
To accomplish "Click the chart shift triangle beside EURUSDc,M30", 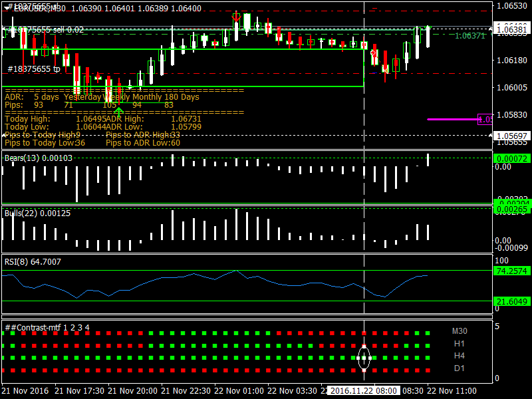I will coord(7,9).
